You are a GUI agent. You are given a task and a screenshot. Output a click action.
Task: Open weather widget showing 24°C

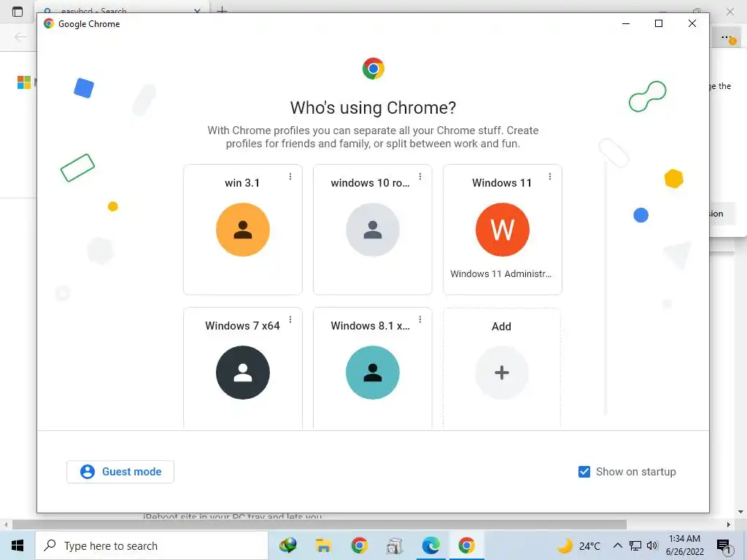pyautogui.click(x=578, y=545)
